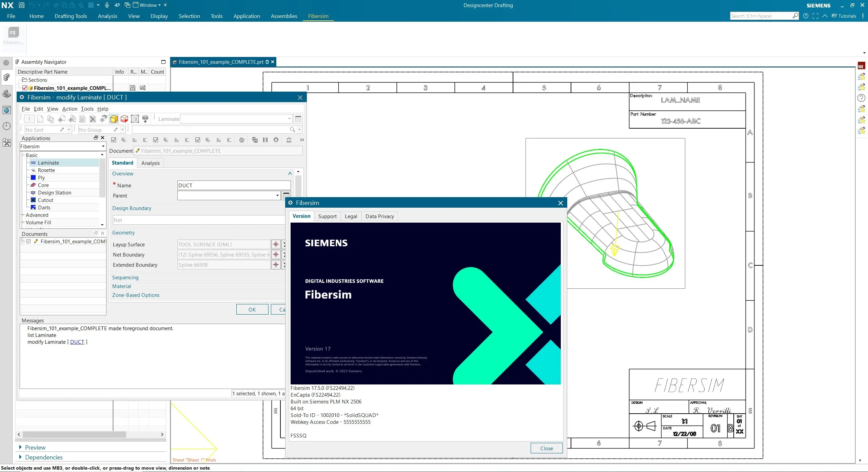Toggle the third checkbox in Fibersim second toolbar

(x=198, y=140)
